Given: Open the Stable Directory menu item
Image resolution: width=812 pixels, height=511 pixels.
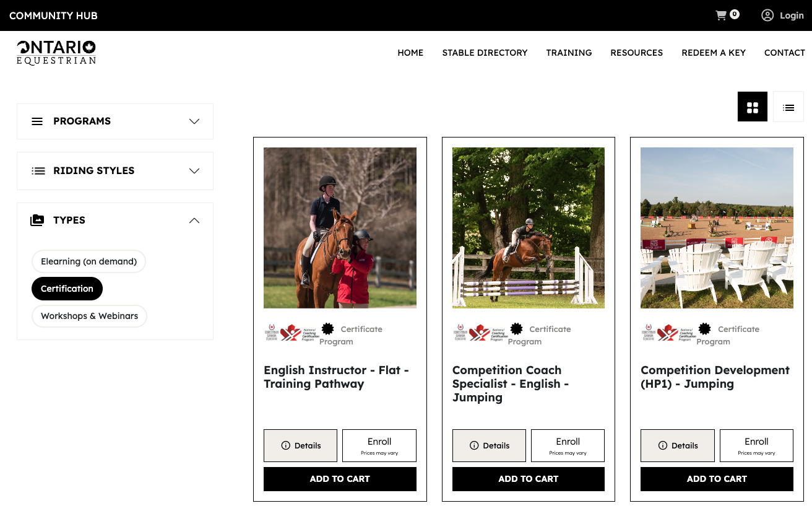Looking at the screenshot, I should (x=485, y=53).
